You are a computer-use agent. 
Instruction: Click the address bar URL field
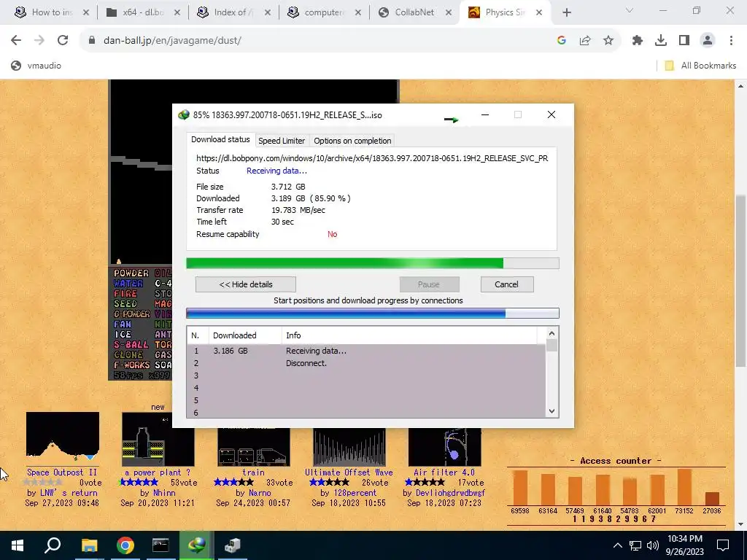(x=324, y=41)
